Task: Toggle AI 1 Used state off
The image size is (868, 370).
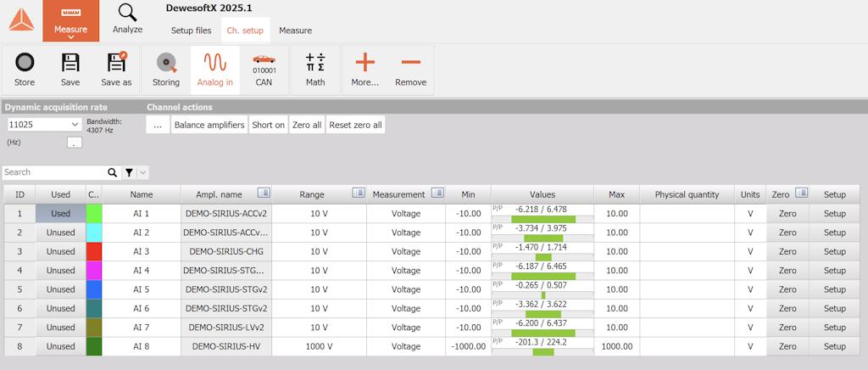Action: 61,214
